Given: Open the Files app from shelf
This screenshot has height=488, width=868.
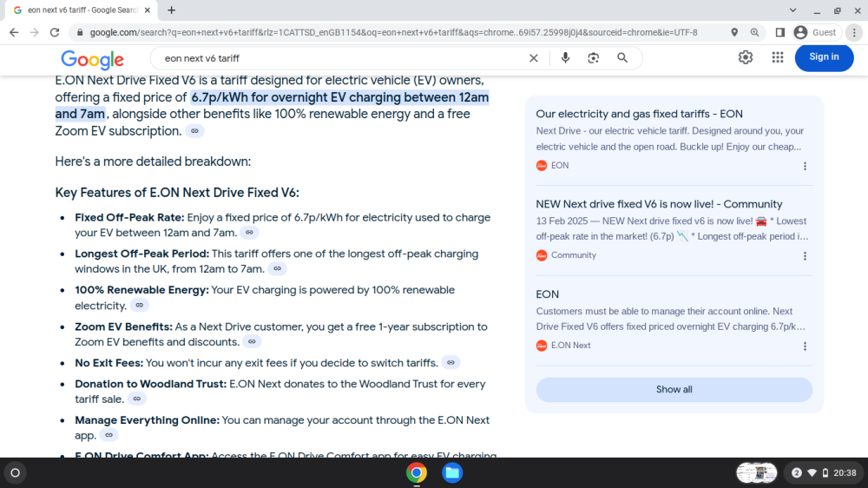Looking at the screenshot, I should [452, 473].
